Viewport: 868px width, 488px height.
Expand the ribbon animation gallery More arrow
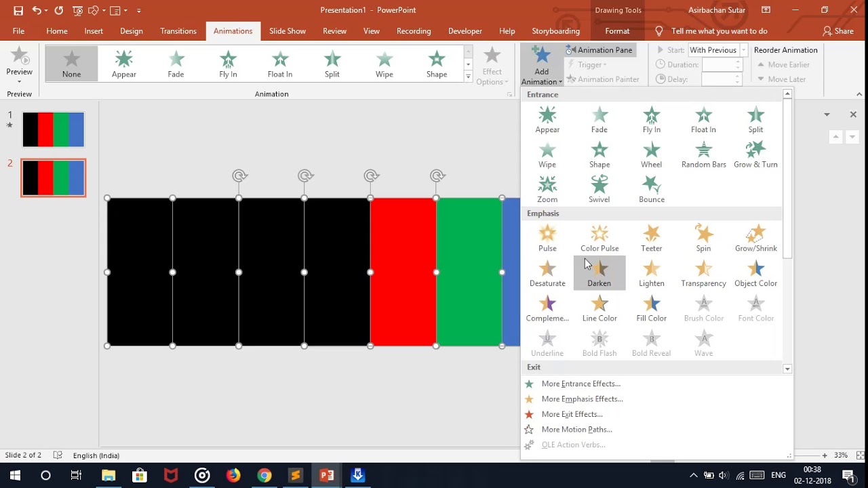point(468,77)
